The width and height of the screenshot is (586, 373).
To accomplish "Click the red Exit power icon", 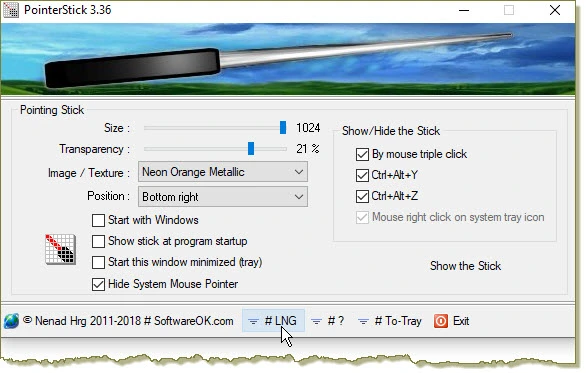I will coord(441,321).
